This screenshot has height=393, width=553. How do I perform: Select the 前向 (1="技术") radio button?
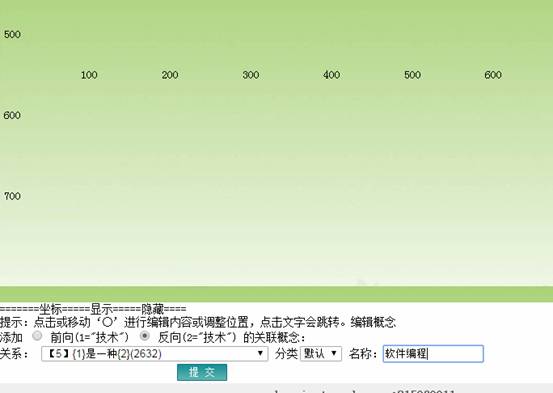pos(37,336)
